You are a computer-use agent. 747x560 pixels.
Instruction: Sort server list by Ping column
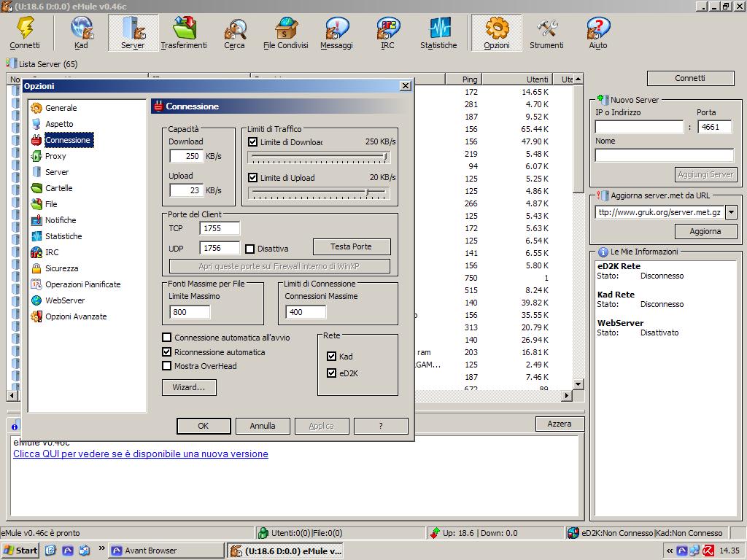point(463,79)
